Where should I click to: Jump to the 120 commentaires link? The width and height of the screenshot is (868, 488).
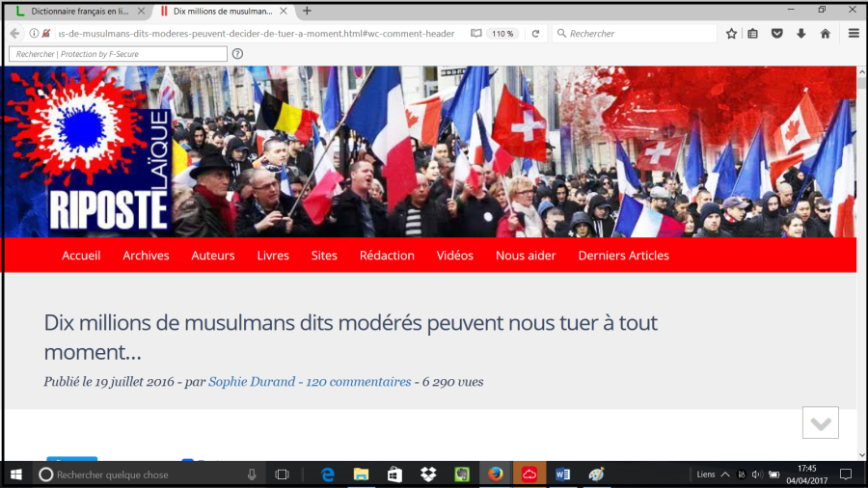(358, 382)
